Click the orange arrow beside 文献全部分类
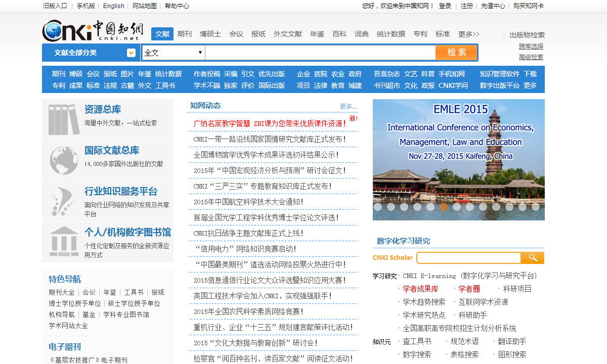Screen dimensions: 607x364 (x=131, y=53)
